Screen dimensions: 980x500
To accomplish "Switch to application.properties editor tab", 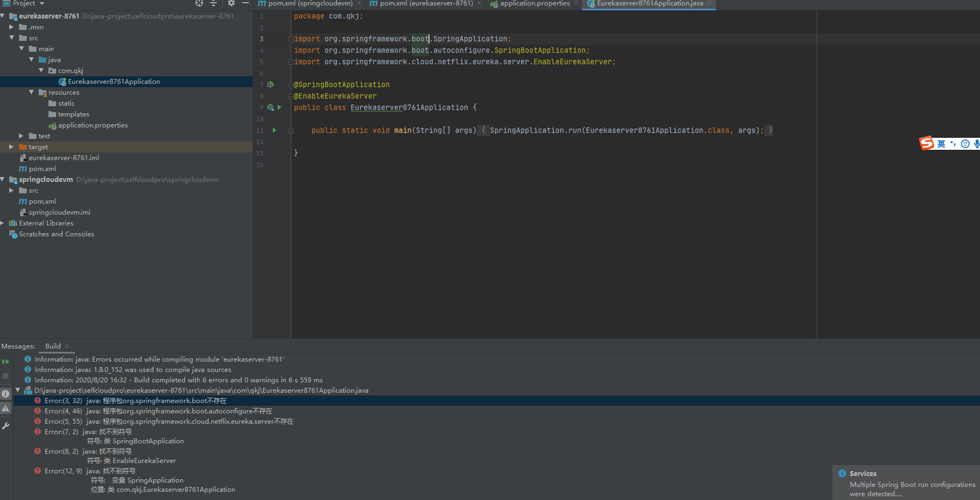I will (x=535, y=3).
